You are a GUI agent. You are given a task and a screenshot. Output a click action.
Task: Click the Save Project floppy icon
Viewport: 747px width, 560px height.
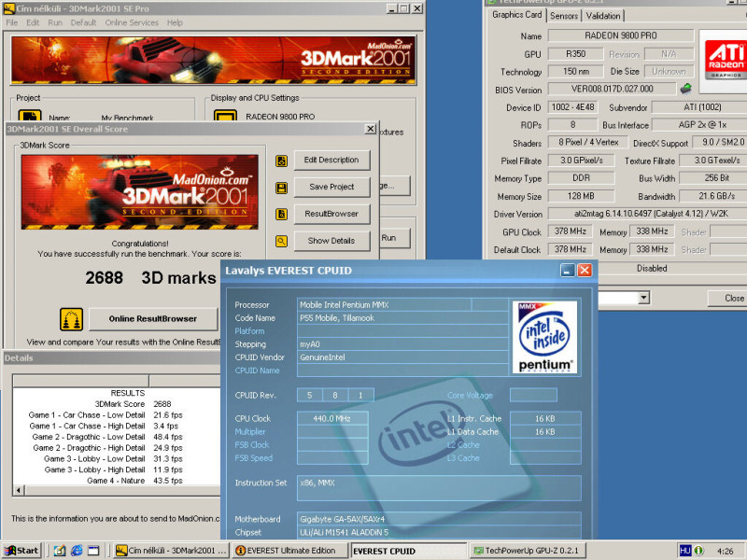point(282,189)
